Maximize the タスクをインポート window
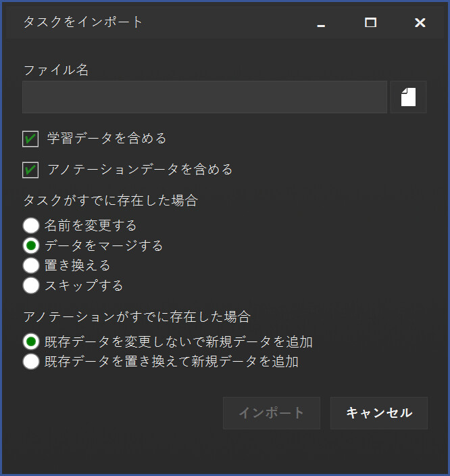Image resolution: width=450 pixels, height=476 pixels. tap(370, 22)
